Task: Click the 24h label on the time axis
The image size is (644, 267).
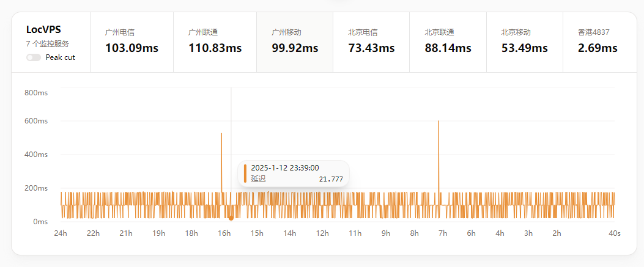Action: point(61,233)
